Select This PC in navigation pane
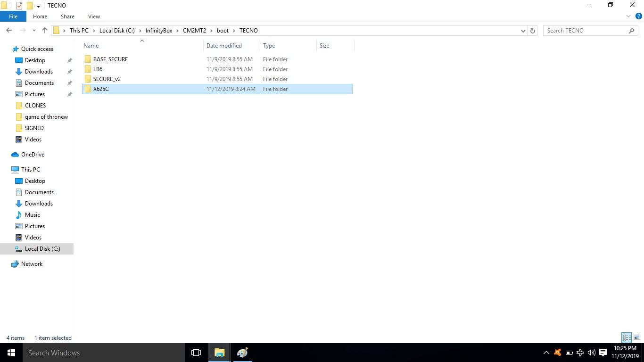Viewport: 644px width, 362px height. (30, 170)
